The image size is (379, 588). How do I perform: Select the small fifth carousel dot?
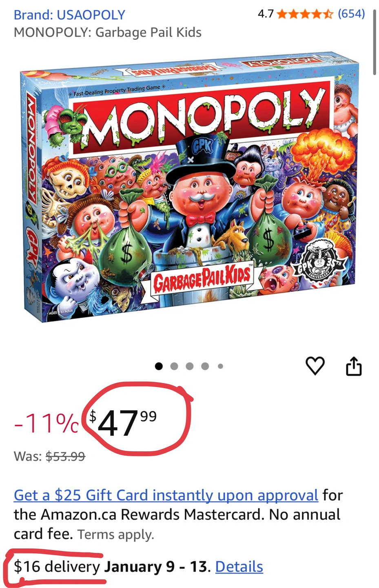[220, 366]
